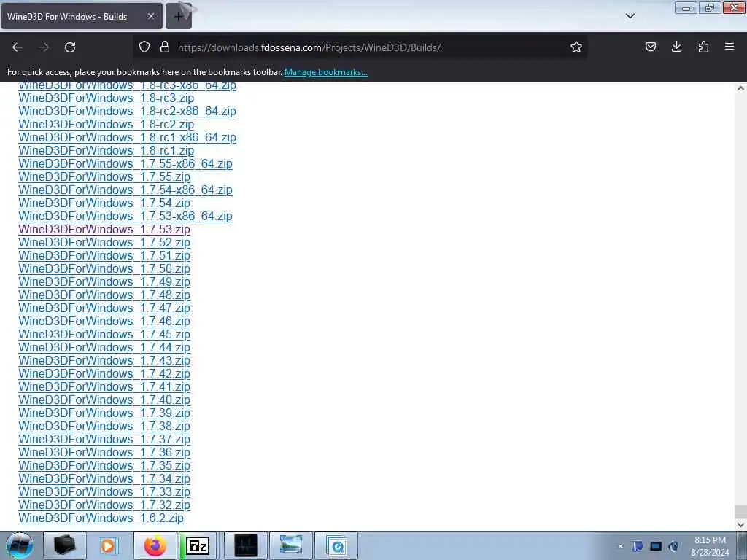Bookmark this page with star icon
Image resolution: width=747 pixels, height=560 pixels.
coord(576,47)
